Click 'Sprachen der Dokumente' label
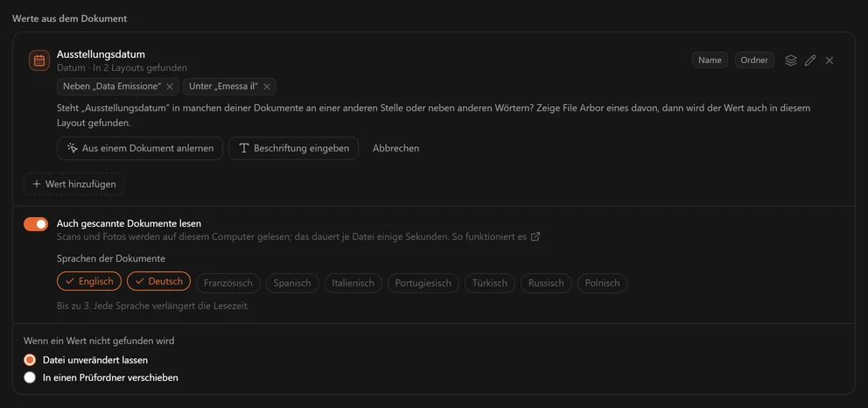Screen dimensions: 868x408 (111, 258)
